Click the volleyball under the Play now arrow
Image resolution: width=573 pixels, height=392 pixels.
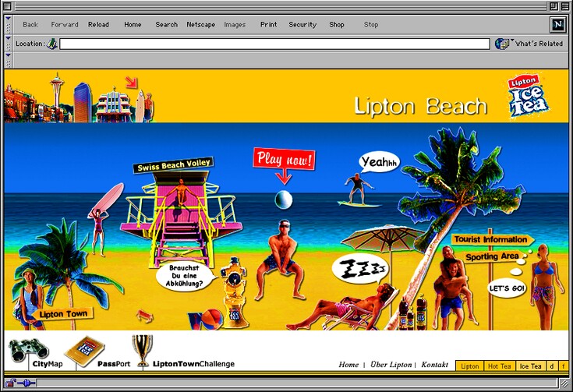284,200
